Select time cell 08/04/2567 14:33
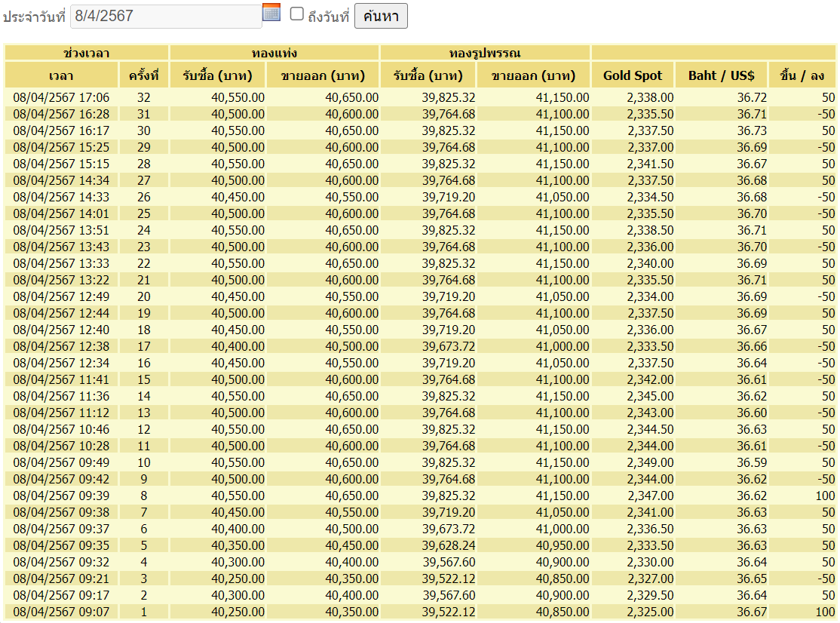 click(x=61, y=197)
